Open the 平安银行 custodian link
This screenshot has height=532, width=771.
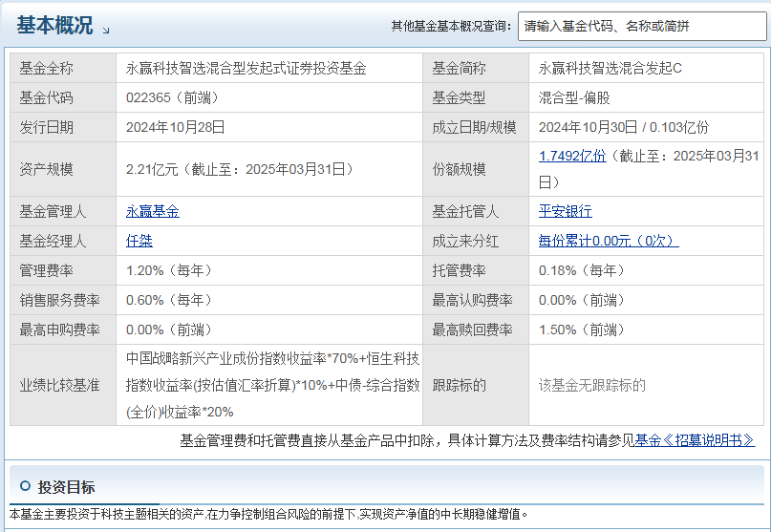point(565,211)
